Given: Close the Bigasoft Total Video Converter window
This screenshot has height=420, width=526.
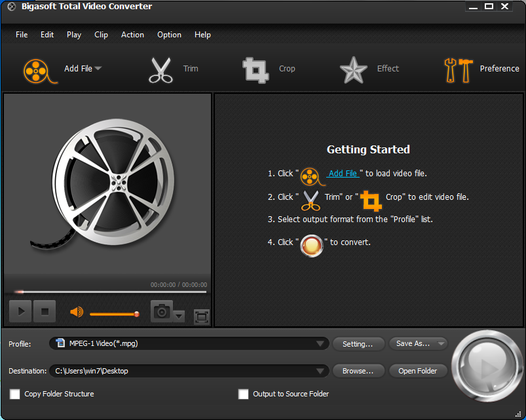Looking at the screenshot, I should 504,7.
